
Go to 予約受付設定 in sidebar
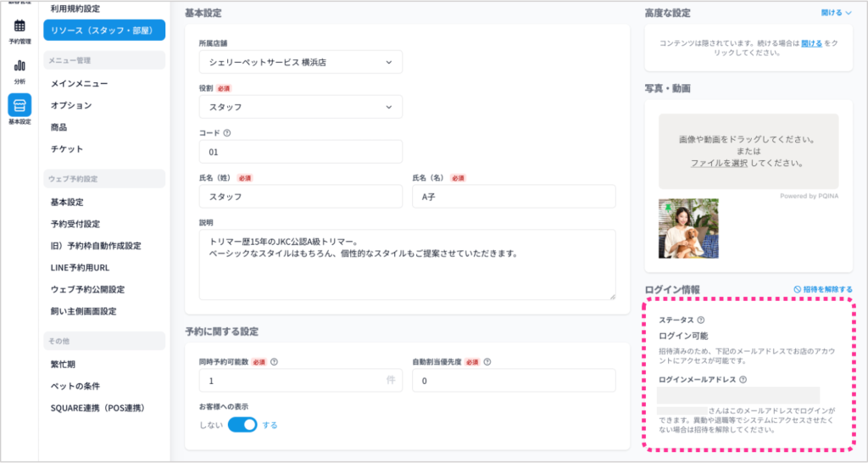pos(75,224)
